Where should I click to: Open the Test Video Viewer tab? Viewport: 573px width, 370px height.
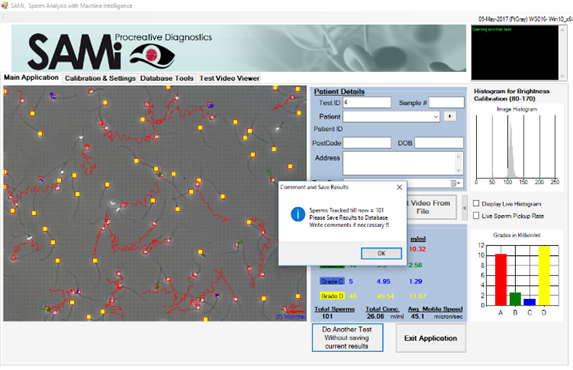(x=229, y=78)
